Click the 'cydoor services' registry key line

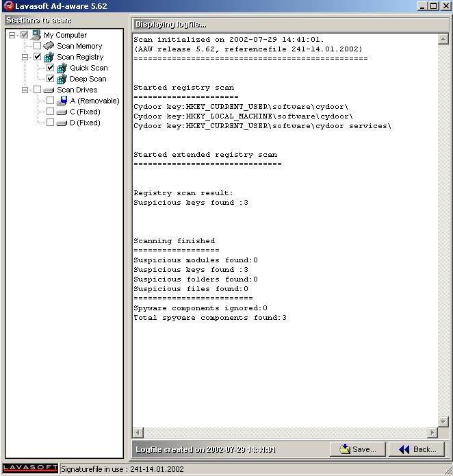coord(263,126)
